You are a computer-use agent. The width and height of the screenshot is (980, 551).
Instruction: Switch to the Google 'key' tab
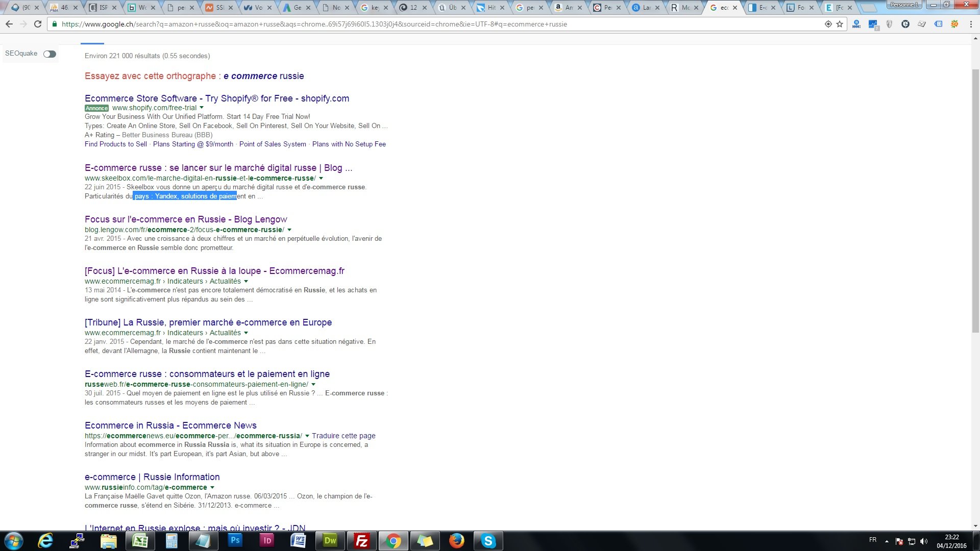[x=374, y=8]
